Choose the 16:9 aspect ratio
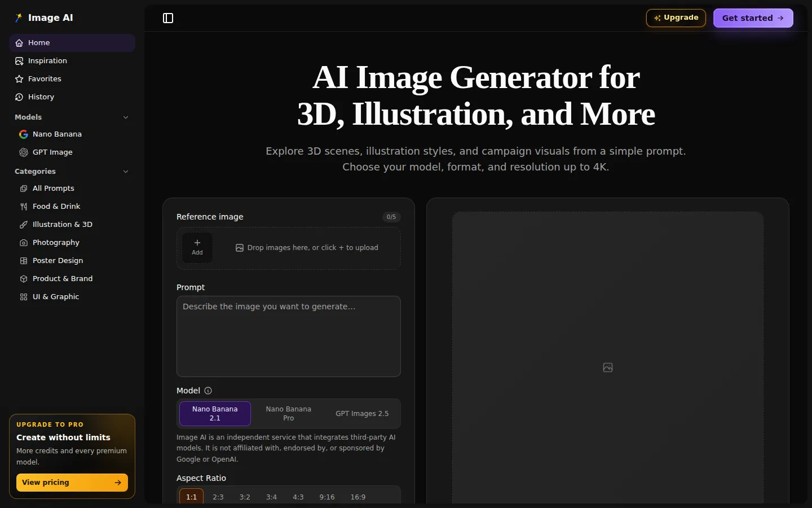 pyautogui.click(x=358, y=497)
